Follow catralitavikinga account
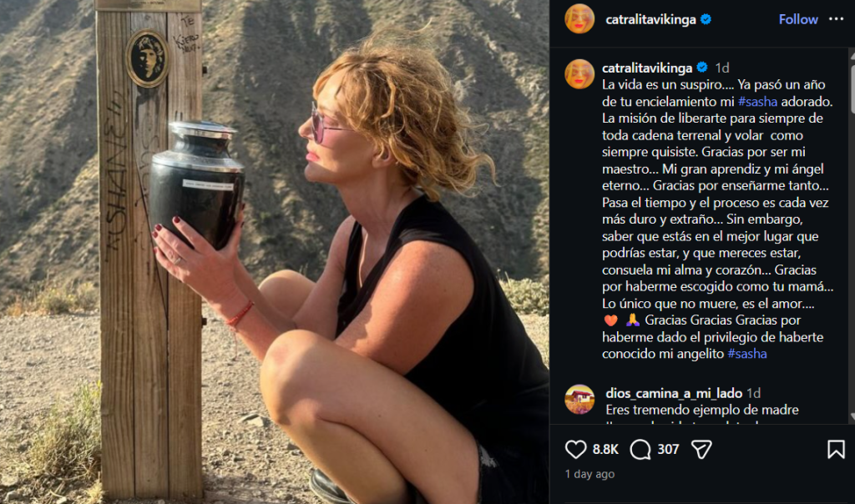This screenshot has width=855, height=504. coord(798,19)
